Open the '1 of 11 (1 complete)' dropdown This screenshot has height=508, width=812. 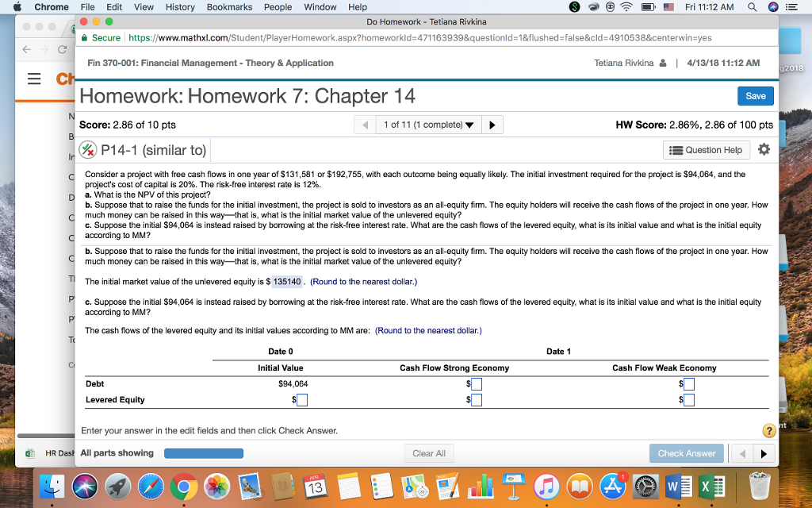tap(428, 124)
